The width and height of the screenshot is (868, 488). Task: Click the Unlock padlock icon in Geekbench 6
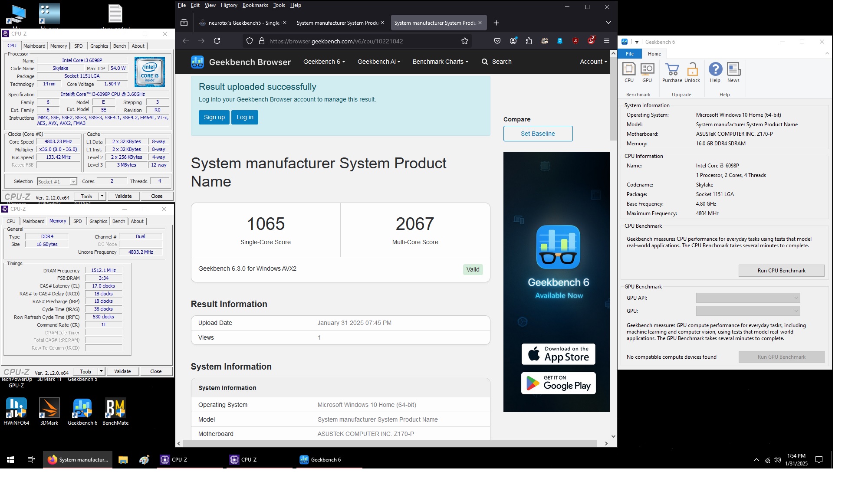click(692, 72)
